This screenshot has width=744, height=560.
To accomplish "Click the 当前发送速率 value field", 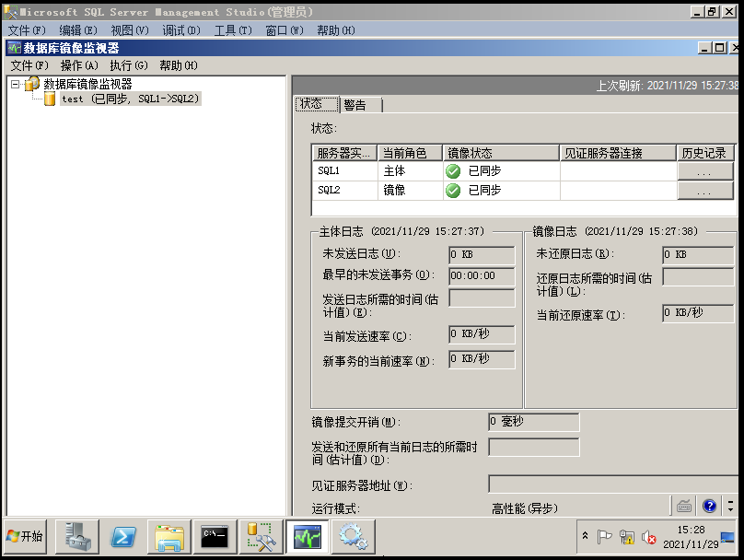I will coord(482,334).
